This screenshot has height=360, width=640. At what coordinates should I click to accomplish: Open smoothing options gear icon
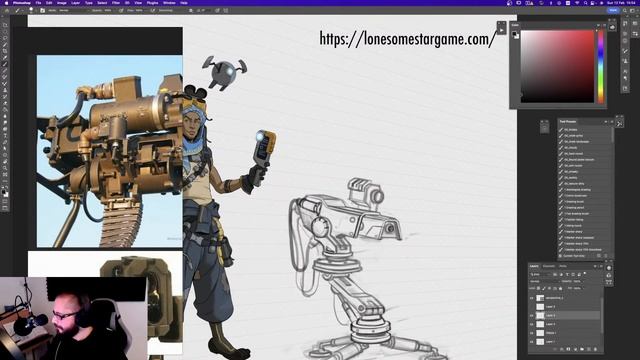click(x=191, y=10)
